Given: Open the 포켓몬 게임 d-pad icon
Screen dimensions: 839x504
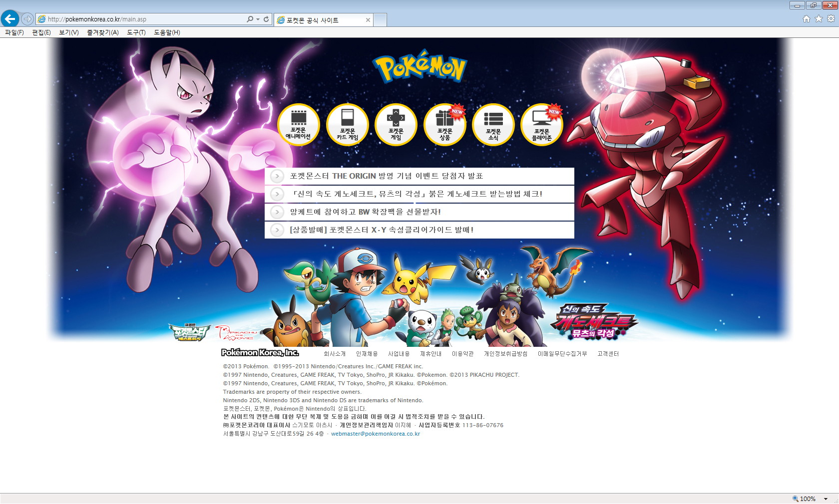Looking at the screenshot, I should pos(396,125).
